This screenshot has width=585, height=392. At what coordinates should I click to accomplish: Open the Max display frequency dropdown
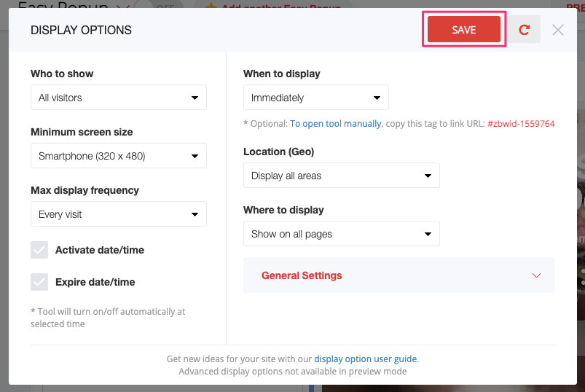119,214
